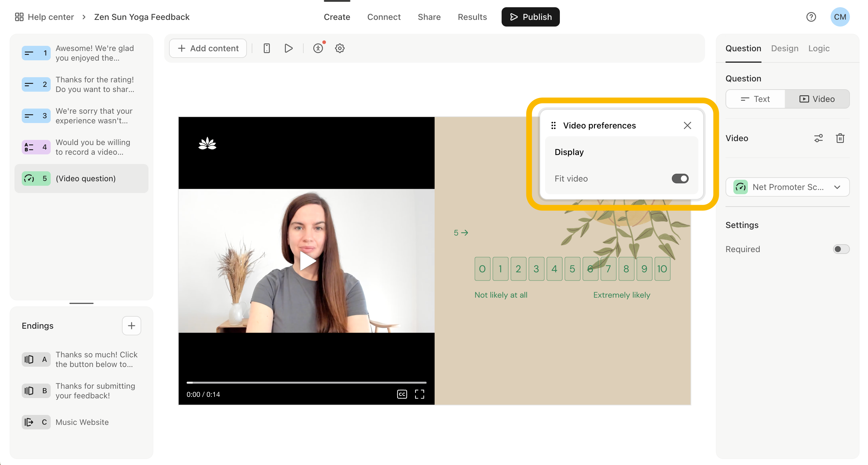Select the Video question type option
868x465 pixels.
click(817, 99)
